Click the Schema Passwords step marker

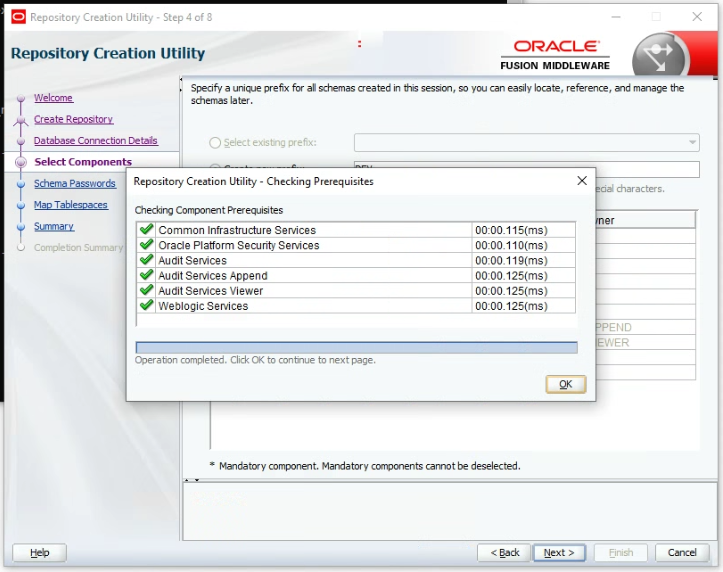click(x=21, y=183)
